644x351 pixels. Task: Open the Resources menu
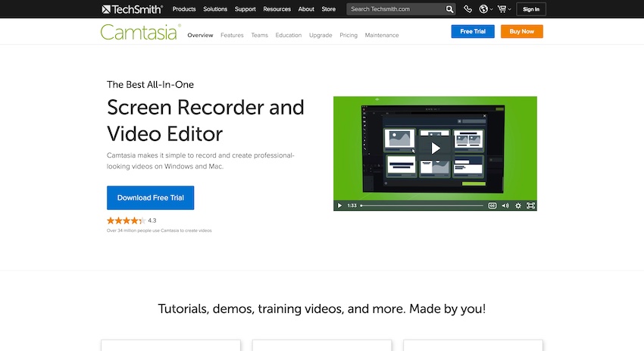[277, 9]
